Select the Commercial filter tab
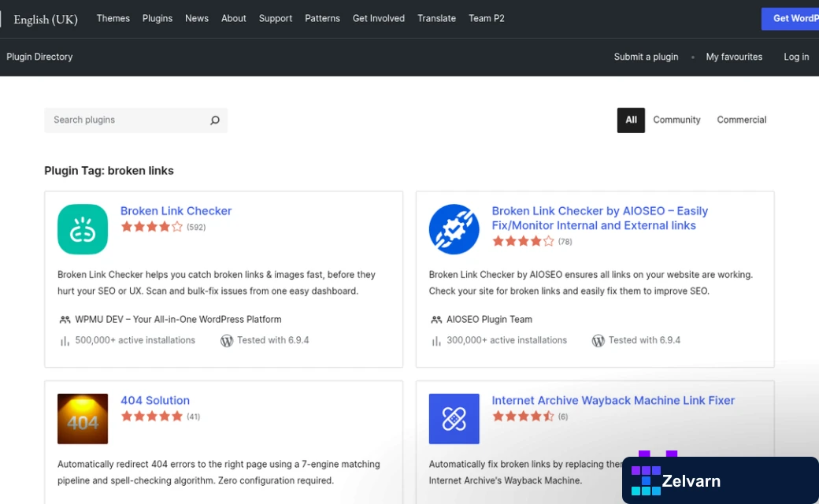Image resolution: width=819 pixels, height=504 pixels. [742, 120]
